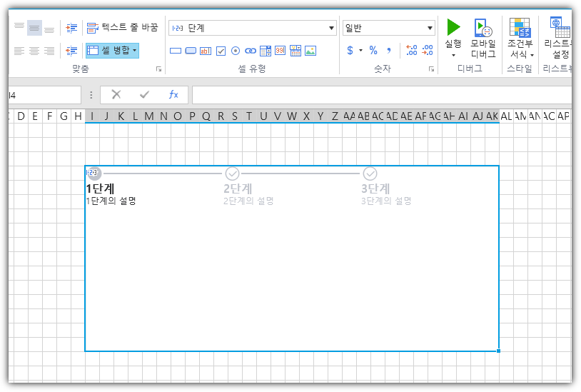Viewport: 581px width, 392px height.
Task: Choose the hyperlink cell type icon
Action: coord(250,51)
